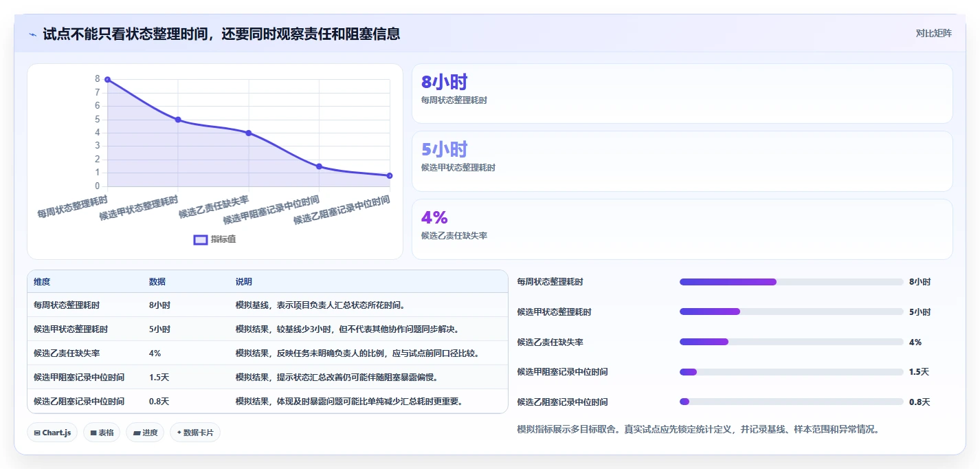Click the 4% value beside the third progress bar

[x=915, y=342]
